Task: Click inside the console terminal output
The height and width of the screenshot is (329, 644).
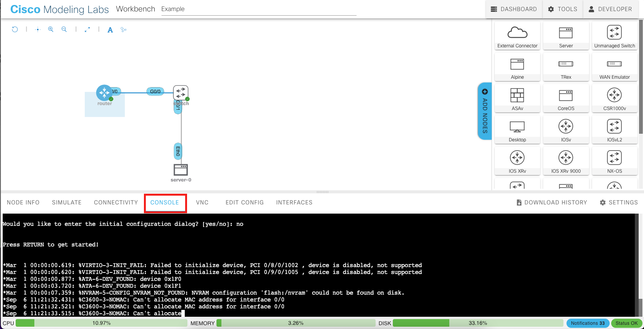Action: coord(318,265)
